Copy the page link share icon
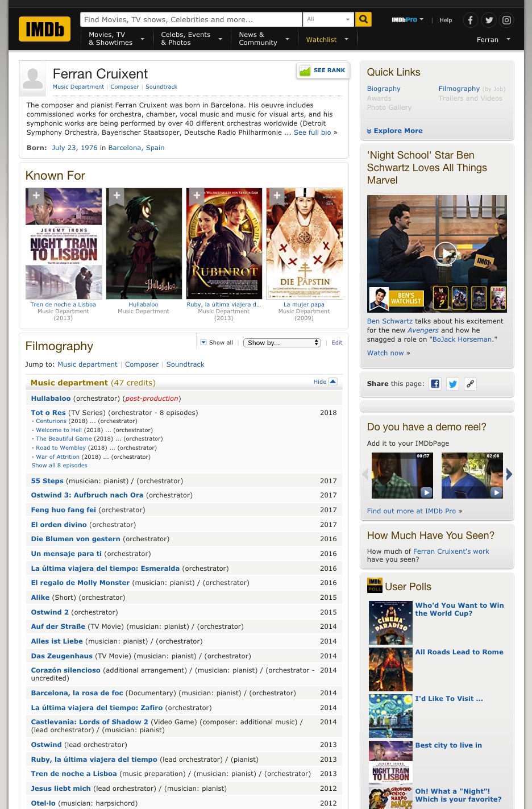The height and width of the screenshot is (809, 532). click(470, 384)
